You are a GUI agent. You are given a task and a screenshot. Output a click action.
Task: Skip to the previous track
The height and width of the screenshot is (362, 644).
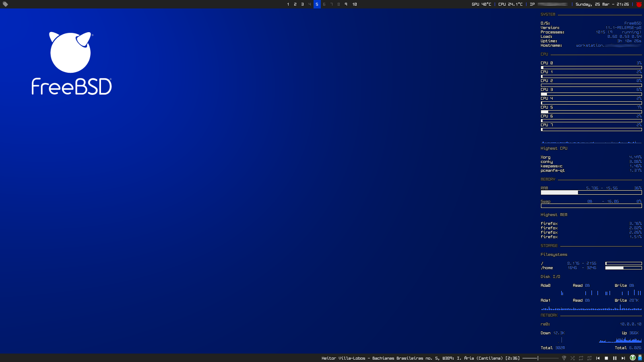[x=598, y=358]
